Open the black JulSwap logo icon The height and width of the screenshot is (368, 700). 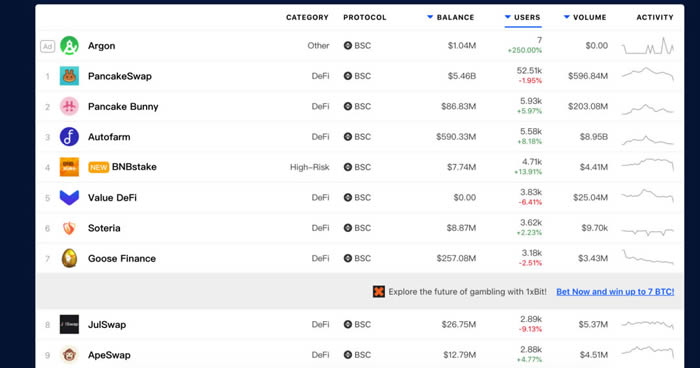(x=69, y=324)
